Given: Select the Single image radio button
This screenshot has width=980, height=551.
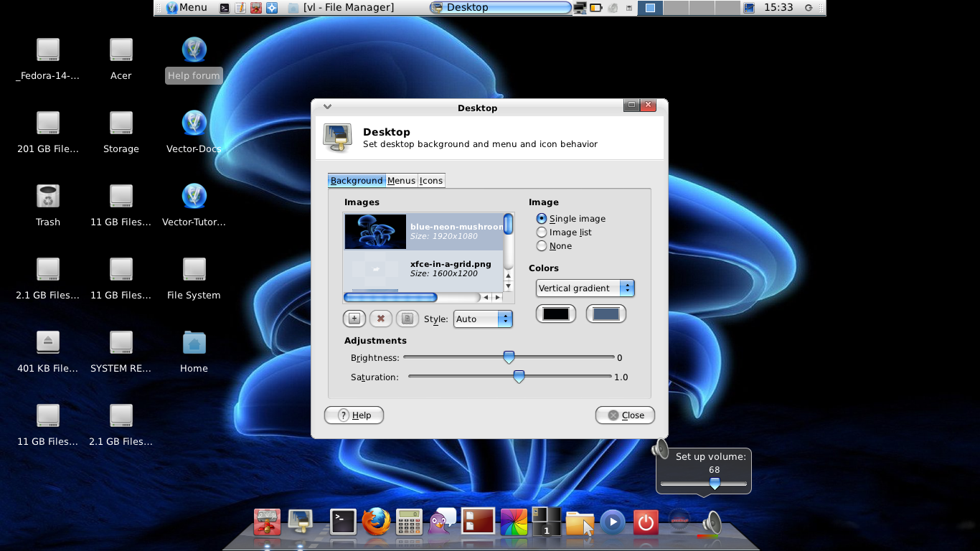Looking at the screenshot, I should [542, 219].
